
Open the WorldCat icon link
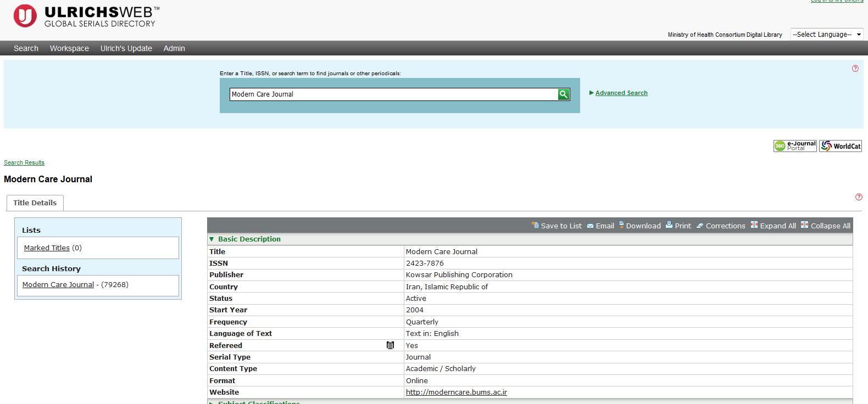point(841,146)
